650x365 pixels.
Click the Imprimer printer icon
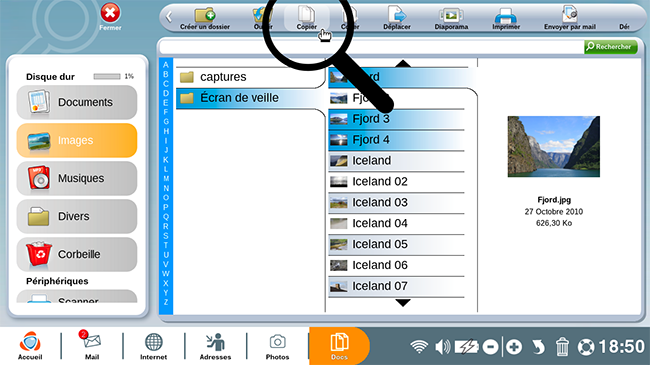pyautogui.click(x=506, y=16)
